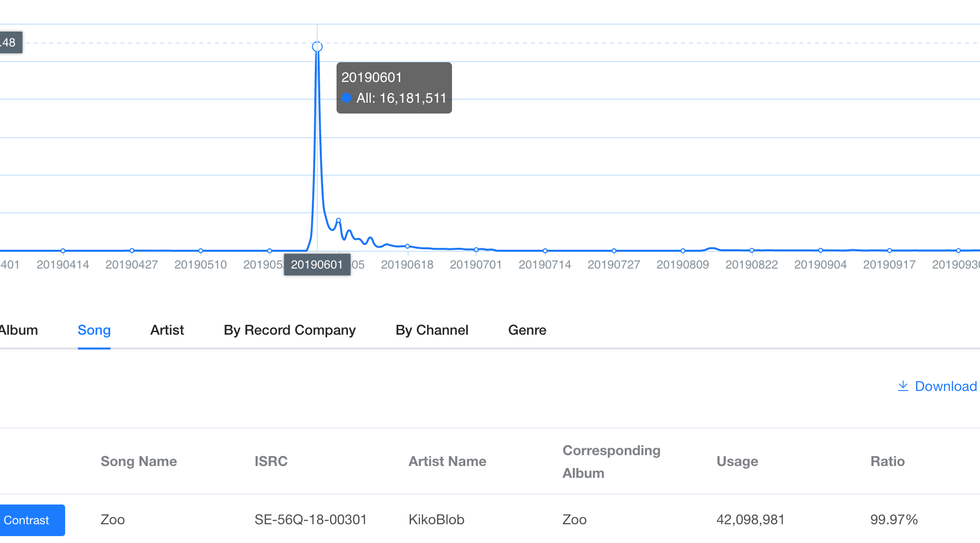Select the By Record Company tab
This screenshot has width=980, height=543.
point(290,330)
